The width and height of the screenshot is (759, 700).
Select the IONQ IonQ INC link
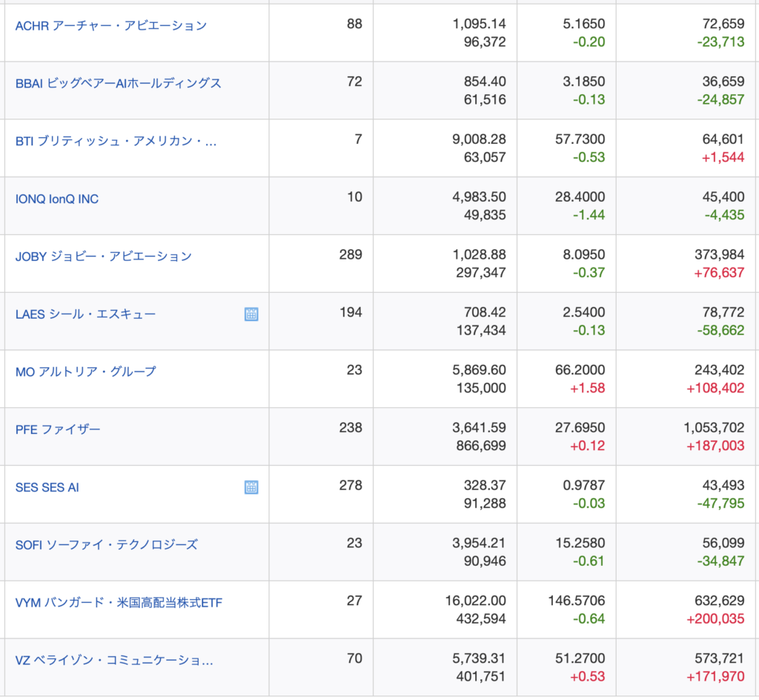click(x=57, y=199)
